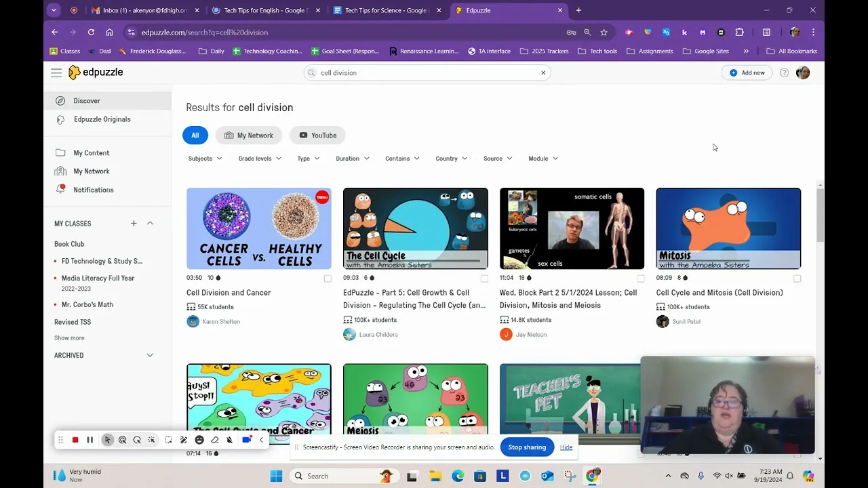Screen dimensions: 868x488
Task: Open File Explorer from the taskbar
Action: pyautogui.click(x=435, y=476)
